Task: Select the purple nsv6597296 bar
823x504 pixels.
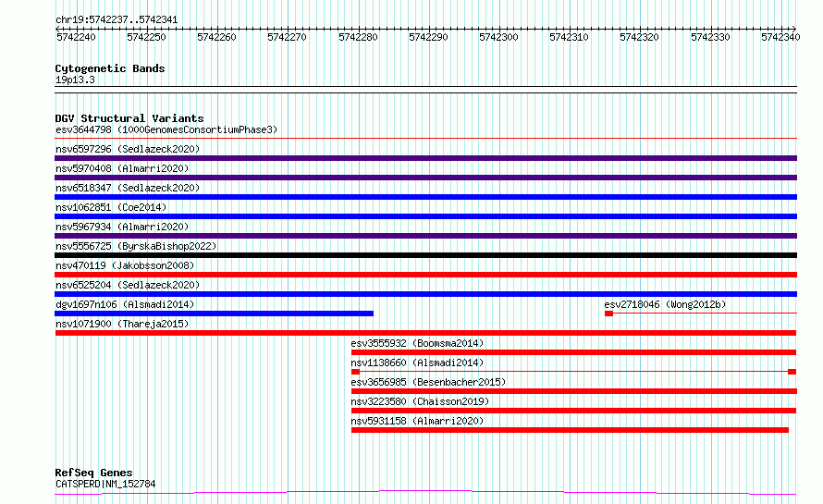Action: [425, 158]
